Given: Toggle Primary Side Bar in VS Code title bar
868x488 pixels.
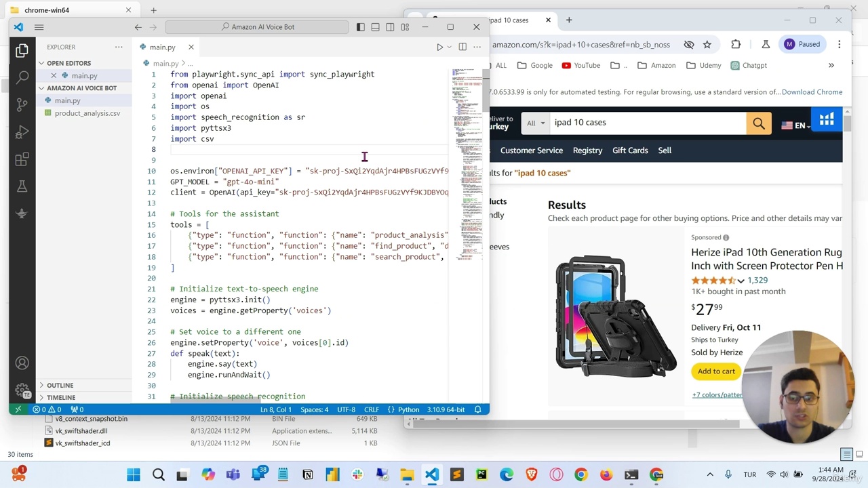Looking at the screenshot, I should tap(361, 27).
